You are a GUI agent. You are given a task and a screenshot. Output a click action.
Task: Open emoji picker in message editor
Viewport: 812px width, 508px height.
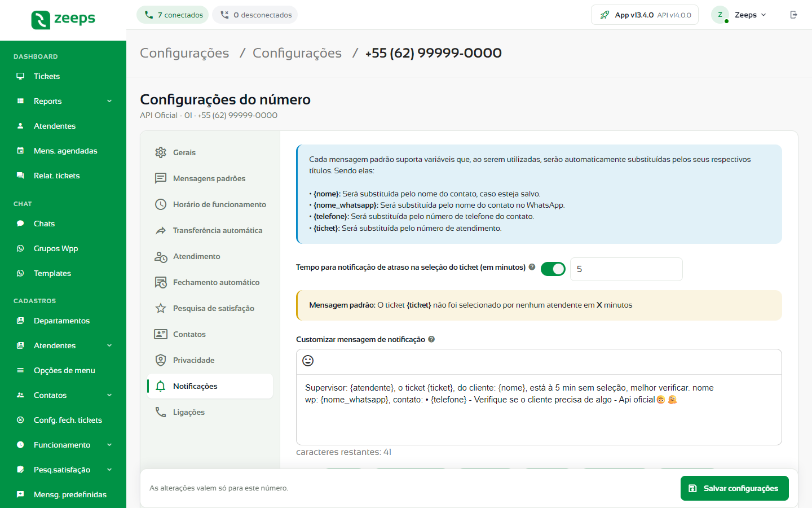click(x=308, y=361)
